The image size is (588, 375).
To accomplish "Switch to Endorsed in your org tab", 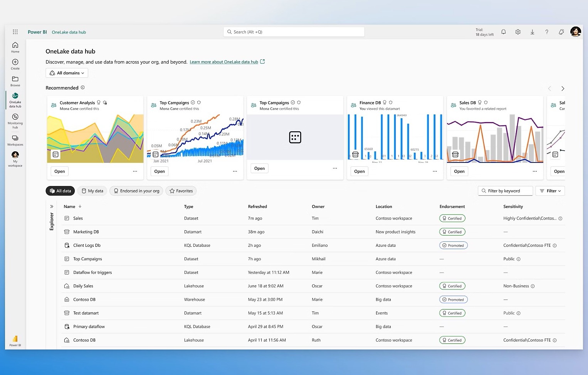I will point(136,191).
